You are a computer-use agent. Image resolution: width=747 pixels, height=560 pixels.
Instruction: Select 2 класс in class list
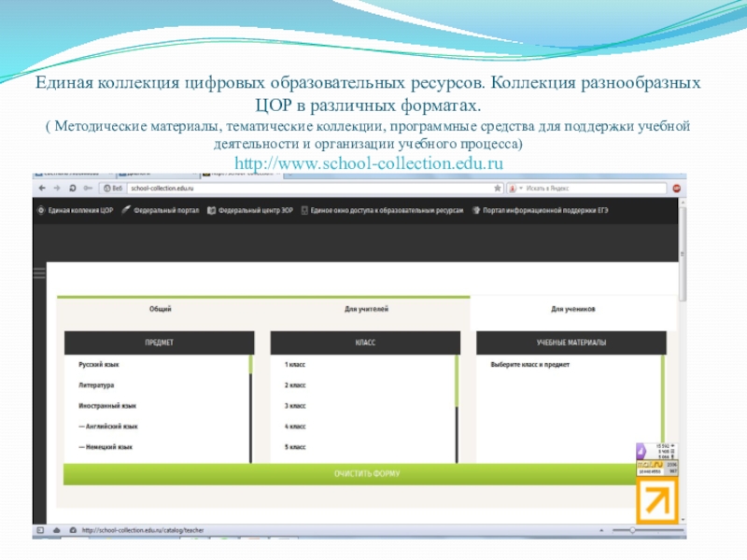click(295, 385)
